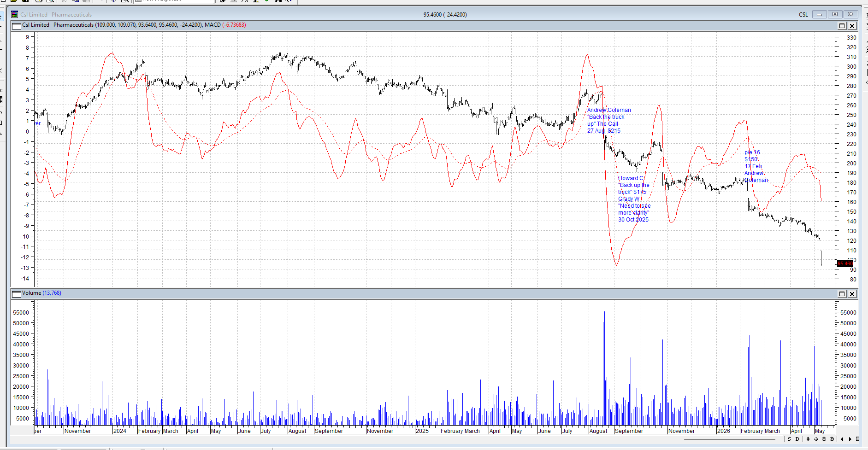Click the refresh arrows icon in the bottom chart toolbar
This screenshot has width=868, height=450.
coord(790,439)
